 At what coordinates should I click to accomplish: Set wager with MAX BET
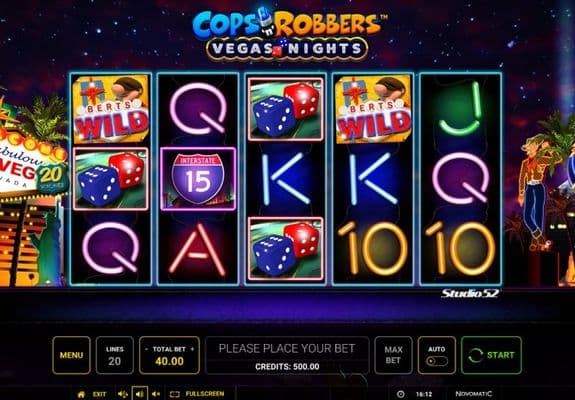pyautogui.click(x=393, y=355)
